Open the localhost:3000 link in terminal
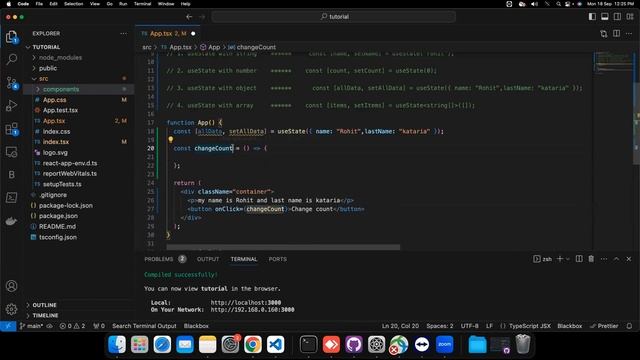This screenshot has height=360, width=640. (x=246, y=303)
